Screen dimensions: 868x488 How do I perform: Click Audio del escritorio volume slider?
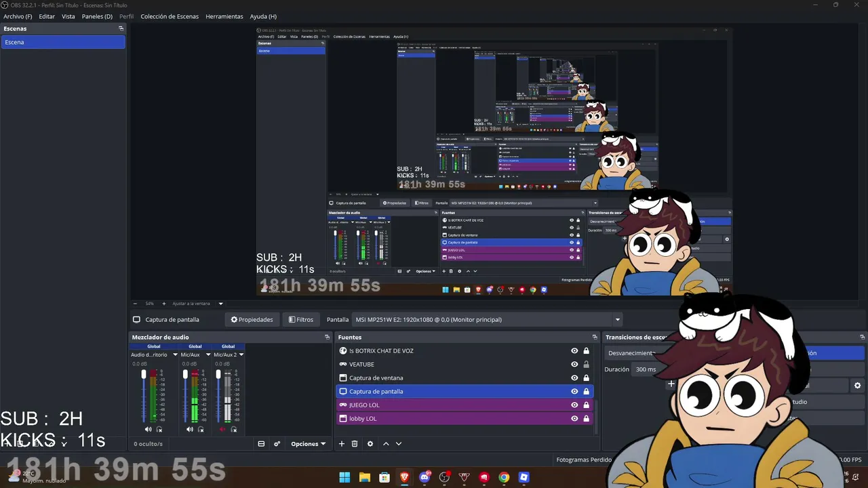tap(144, 396)
